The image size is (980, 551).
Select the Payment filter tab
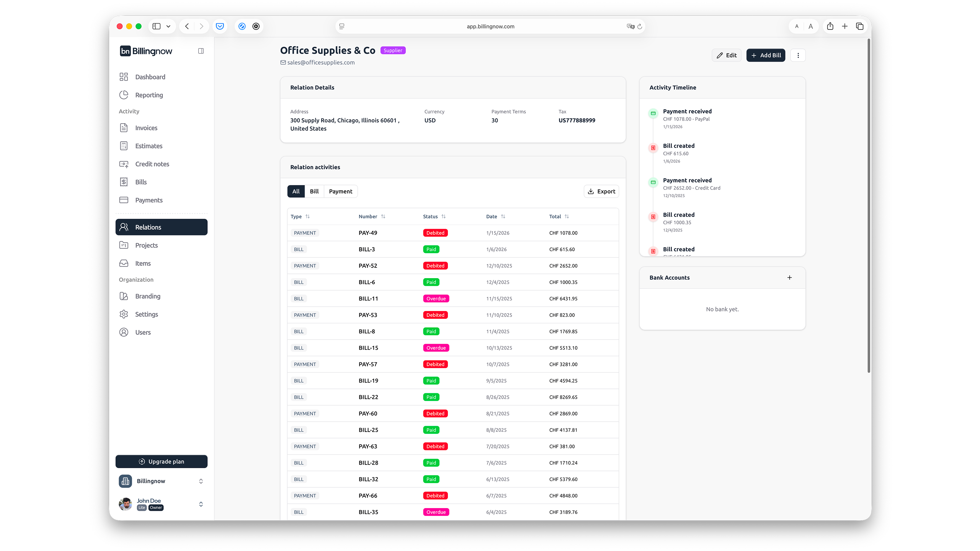point(340,191)
